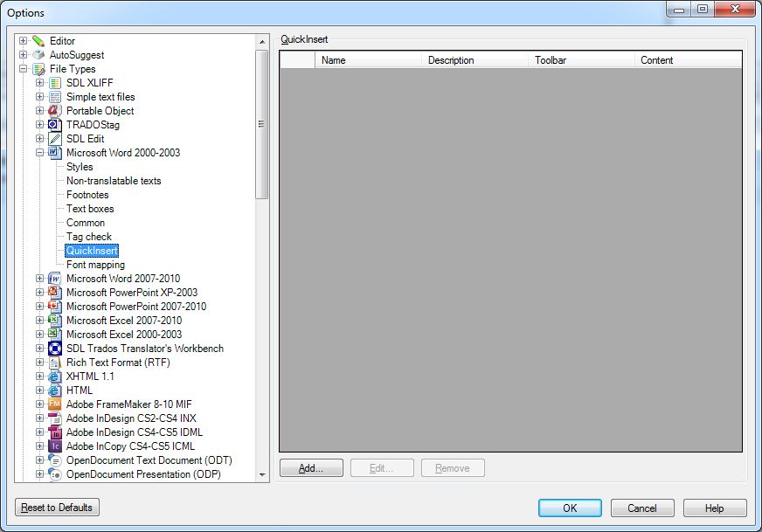
Task: Select Styles under Word 2000-2003
Action: 80,167
